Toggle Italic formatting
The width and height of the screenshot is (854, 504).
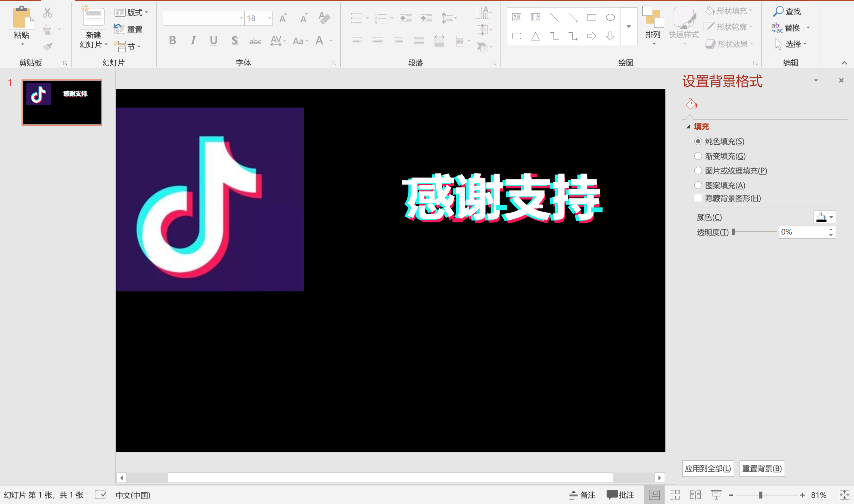[193, 41]
